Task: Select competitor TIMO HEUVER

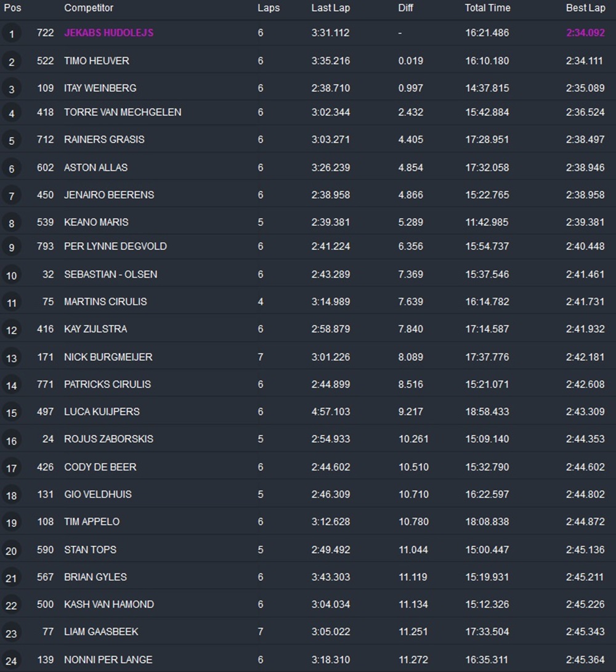Action: tap(97, 60)
